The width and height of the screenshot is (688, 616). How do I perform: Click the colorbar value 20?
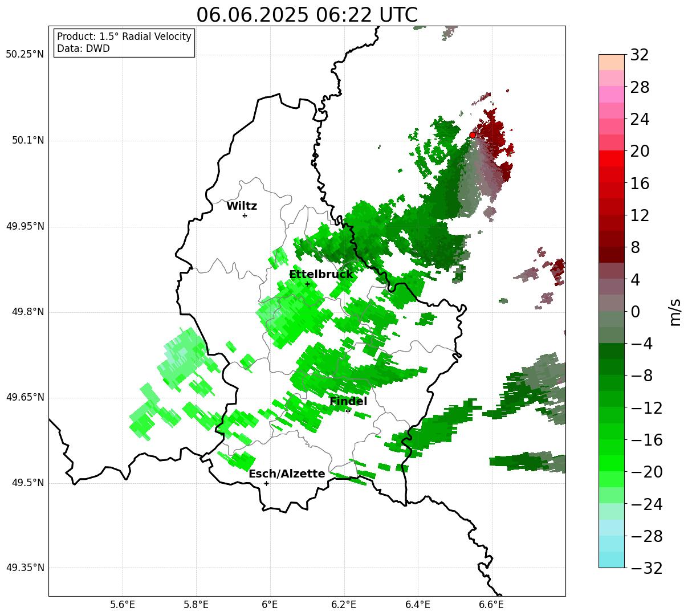click(x=640, y=152)
